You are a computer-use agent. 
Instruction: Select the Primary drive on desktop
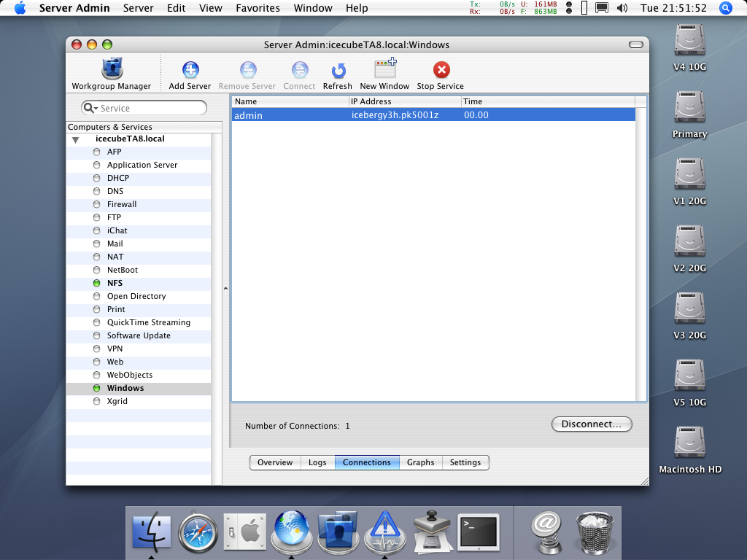click(689, 107)
